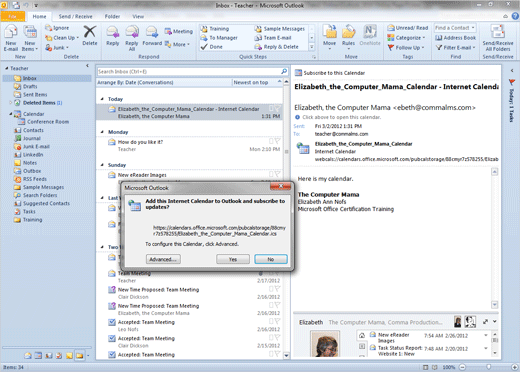
Task: Switch to the Send / Receive tab
Action: tap(75, 16)
